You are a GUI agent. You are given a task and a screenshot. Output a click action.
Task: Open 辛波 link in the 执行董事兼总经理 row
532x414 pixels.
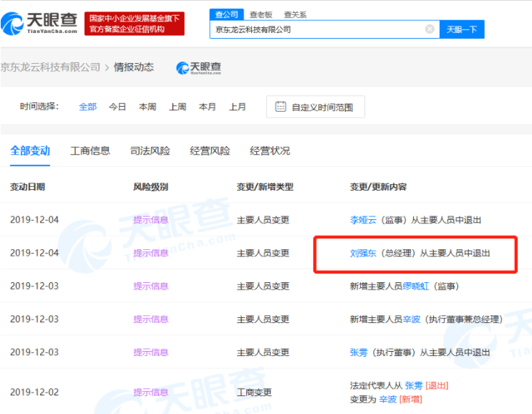[x=411, y=319]
